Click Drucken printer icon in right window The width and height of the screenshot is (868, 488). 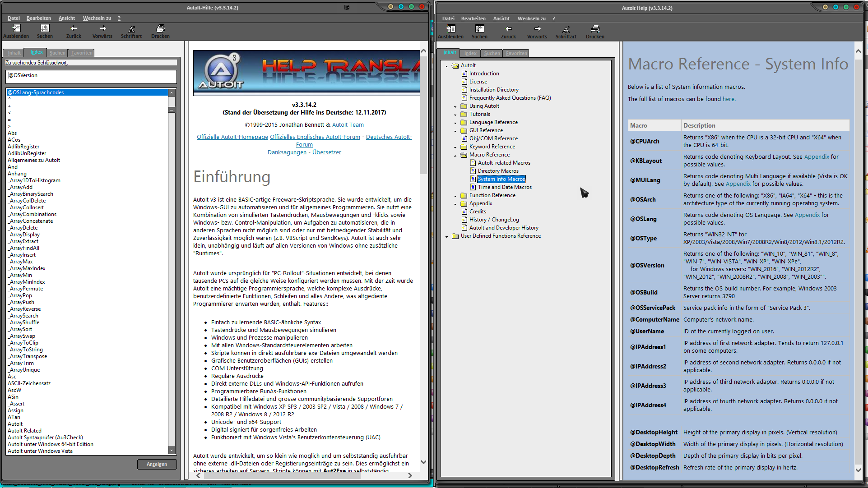(595, 29)
